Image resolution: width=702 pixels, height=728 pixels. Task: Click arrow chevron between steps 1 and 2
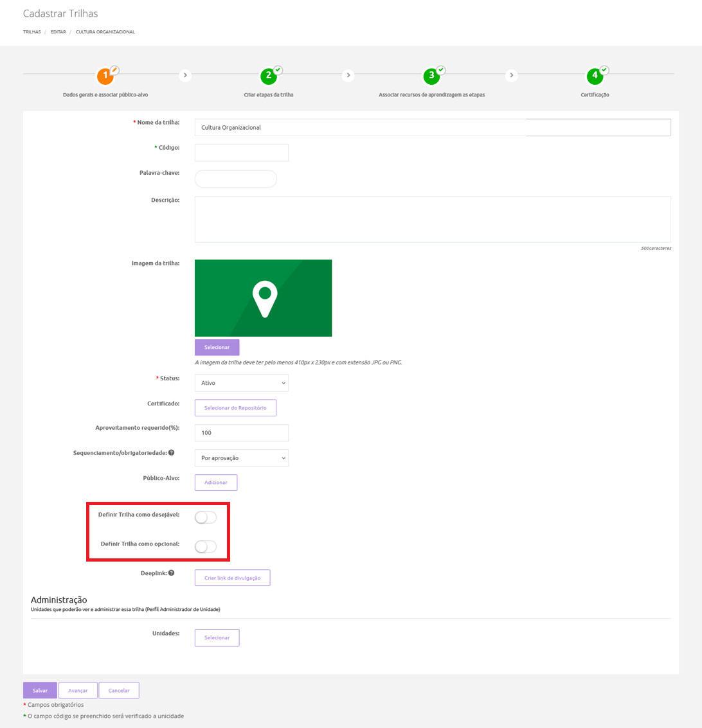(185, 75)
